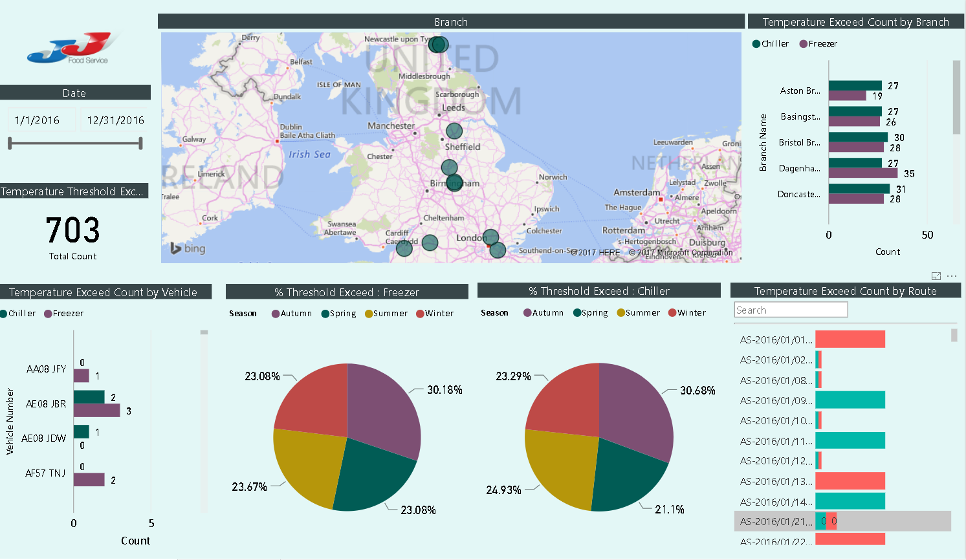Screen dimensions: 966x560
Task: Toggle the Spring legend on Freezer pie
Action: coord(338,313)
